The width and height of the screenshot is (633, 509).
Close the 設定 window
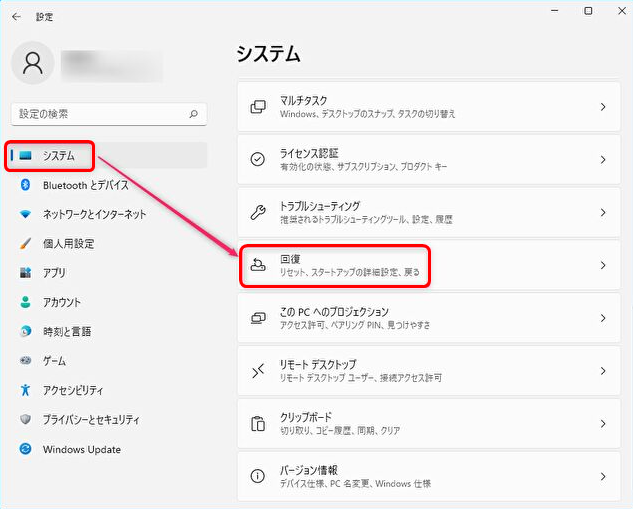(622, 11)
